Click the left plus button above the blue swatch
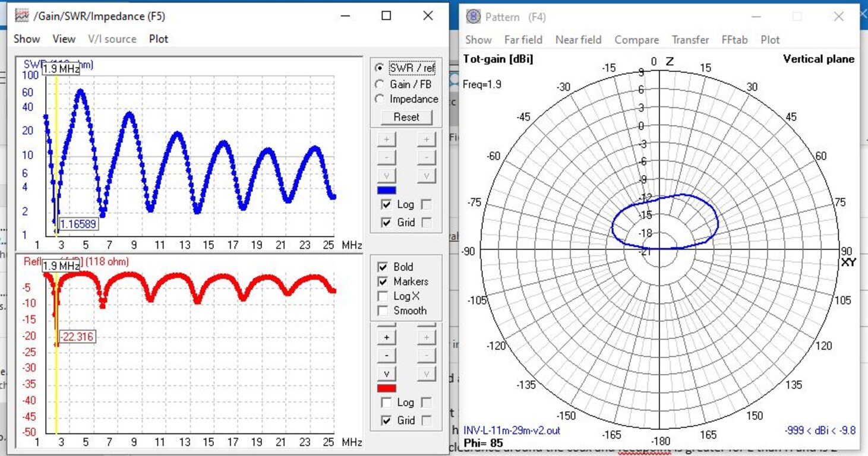This screenshot has width=868, height=456. [386, 140]
